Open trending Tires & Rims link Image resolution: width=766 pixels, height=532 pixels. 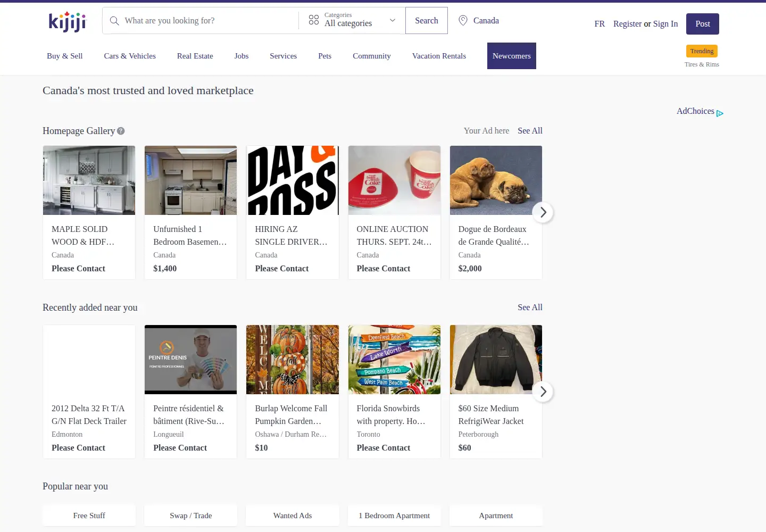click(702, 64)
